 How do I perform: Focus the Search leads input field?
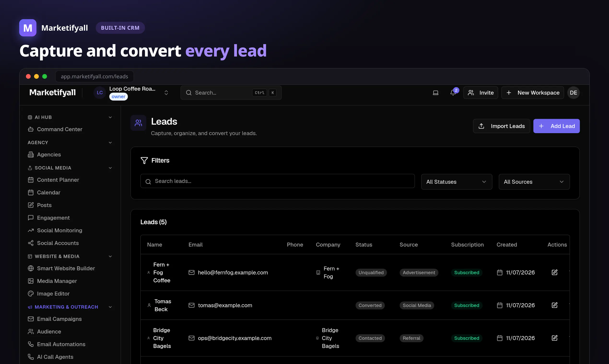click(x=277, y=181)
